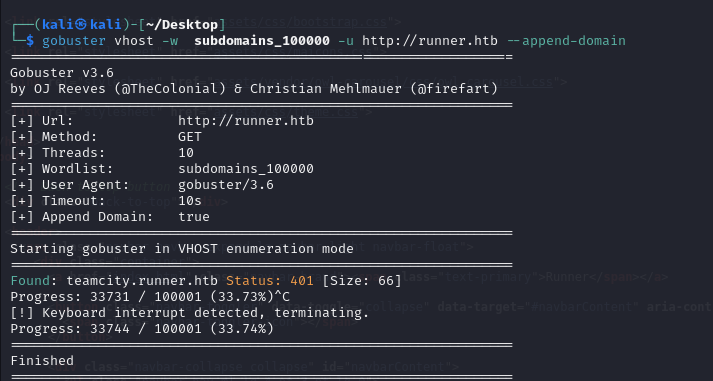This screenshot has height=381, width=713.
Task: Click the kali㉿kali prompt username
Action: (82, 24)
